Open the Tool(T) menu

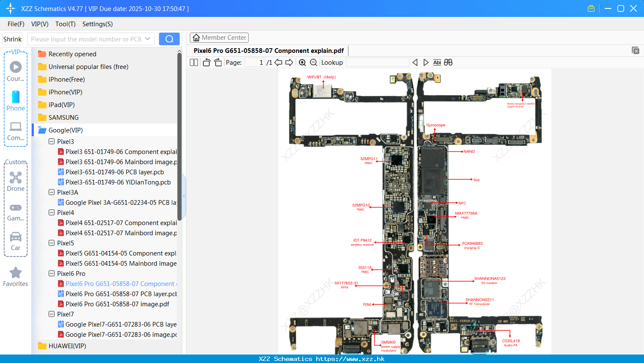66,24
